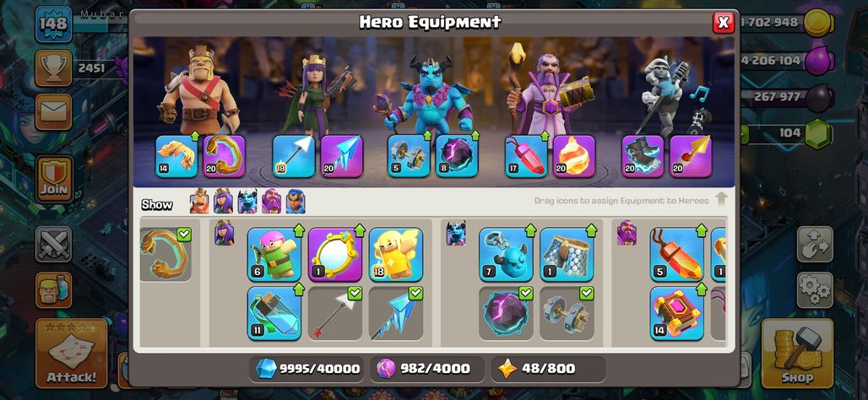Image resolution: width=868 pixels, height=400 pixels.
Task: Toggle the Royal Champion show filter
Action: tap(296, 202)
